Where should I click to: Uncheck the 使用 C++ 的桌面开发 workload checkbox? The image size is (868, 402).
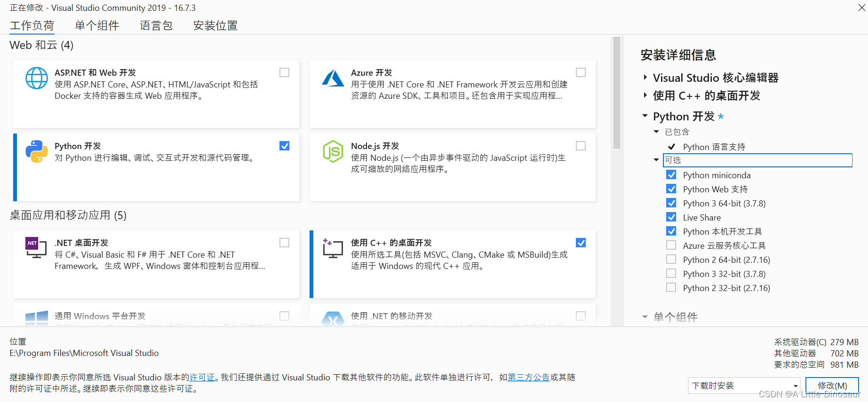pos(581,243)
